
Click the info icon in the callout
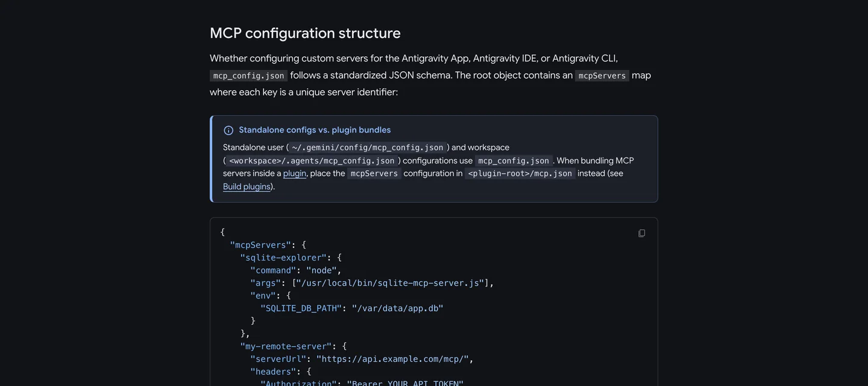point(228,130)
